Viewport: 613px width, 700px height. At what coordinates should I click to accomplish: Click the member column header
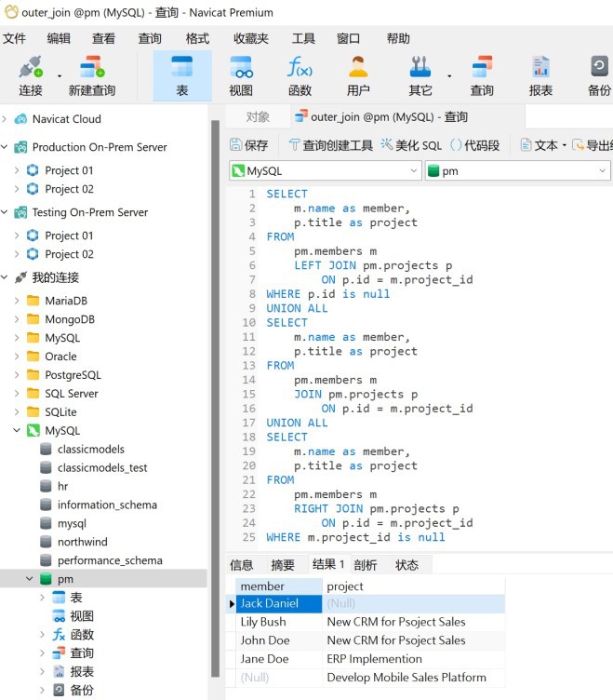(279, 586)
